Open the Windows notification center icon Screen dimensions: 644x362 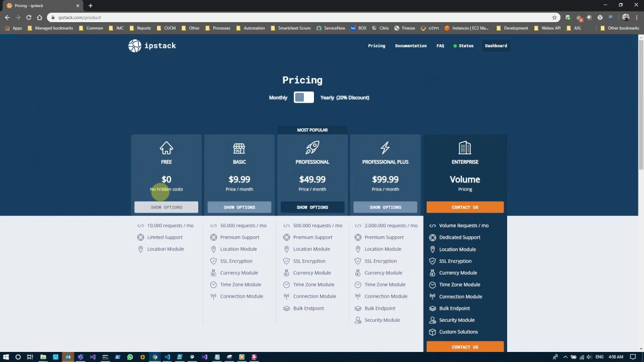(x=633, y=357)
